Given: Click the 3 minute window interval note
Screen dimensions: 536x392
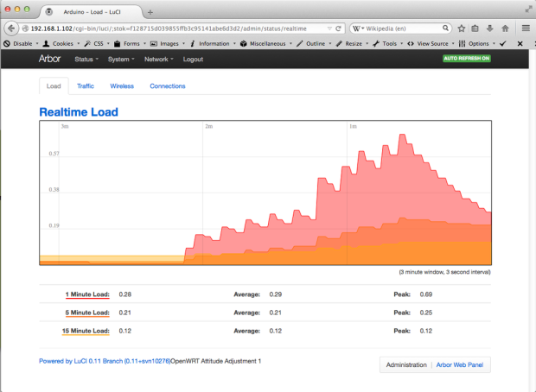Looking at the screenshot, I should [444, 272].
